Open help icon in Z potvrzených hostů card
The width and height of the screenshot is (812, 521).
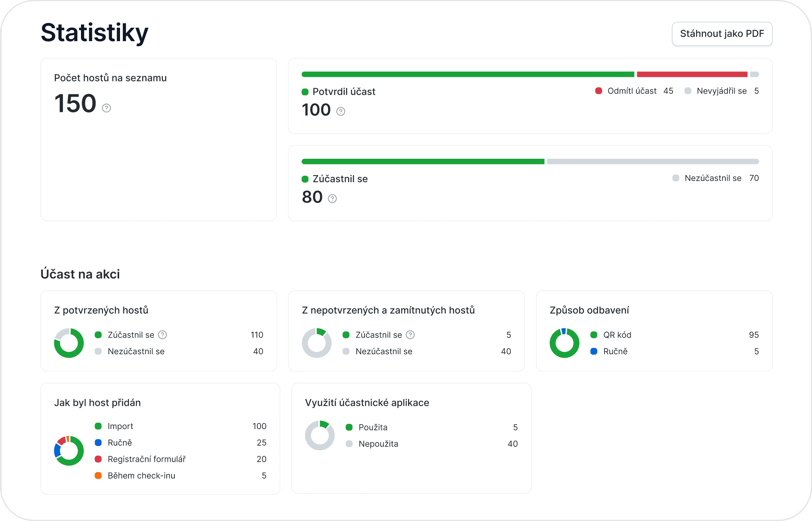coord(163,335)
